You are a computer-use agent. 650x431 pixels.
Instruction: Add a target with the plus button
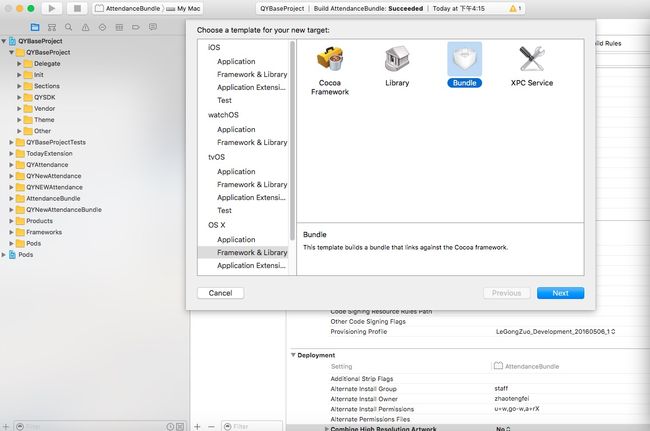pos(197,426)
